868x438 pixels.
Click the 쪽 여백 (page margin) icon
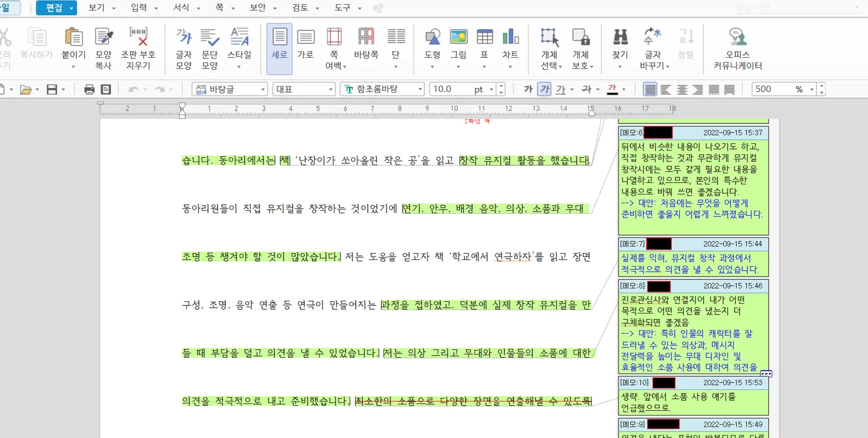pyautogui.click(x=334, y=38)
